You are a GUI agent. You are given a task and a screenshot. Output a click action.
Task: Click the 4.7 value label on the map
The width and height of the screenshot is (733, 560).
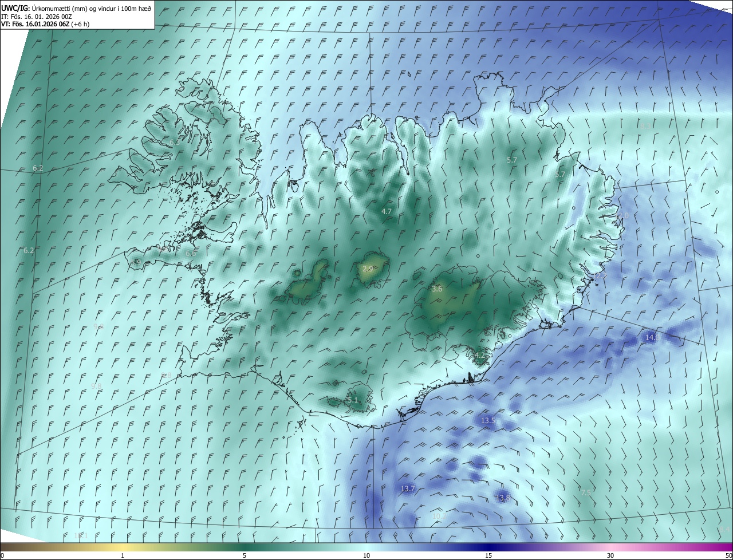(387, 211)
